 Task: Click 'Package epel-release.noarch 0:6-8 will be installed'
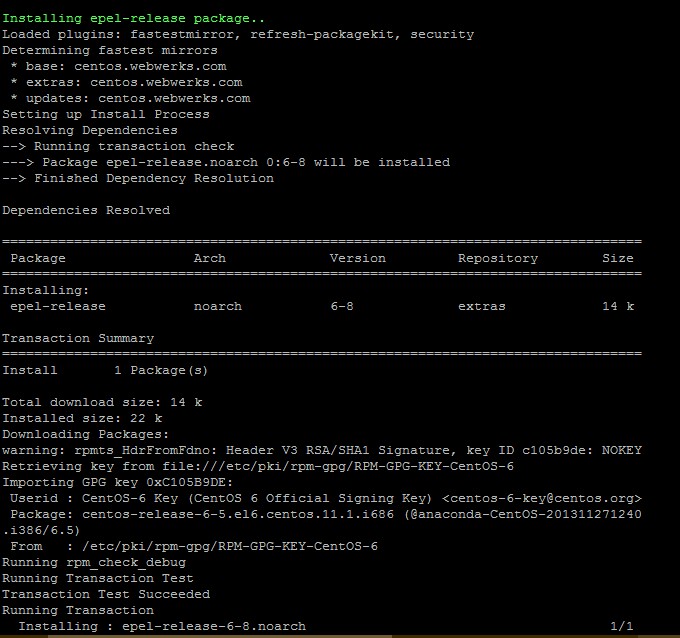246,163
